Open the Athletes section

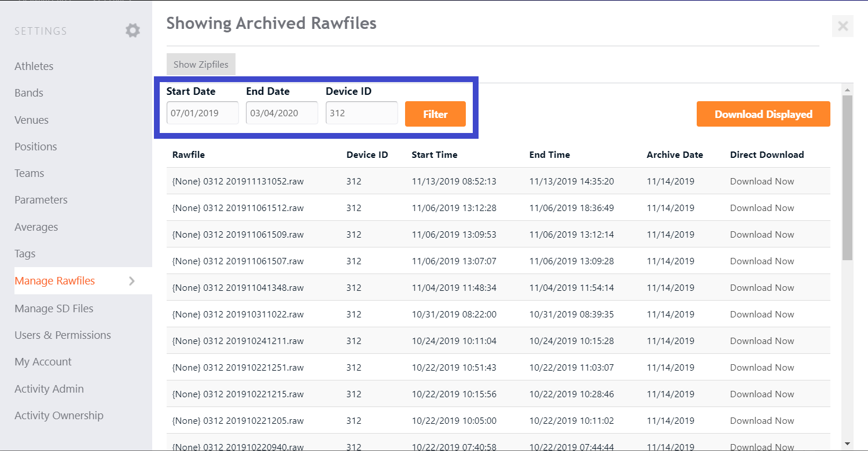click(x=34, y=66)
